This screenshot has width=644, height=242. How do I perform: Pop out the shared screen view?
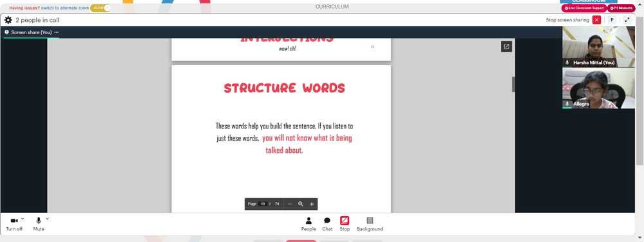coord(506,46)
